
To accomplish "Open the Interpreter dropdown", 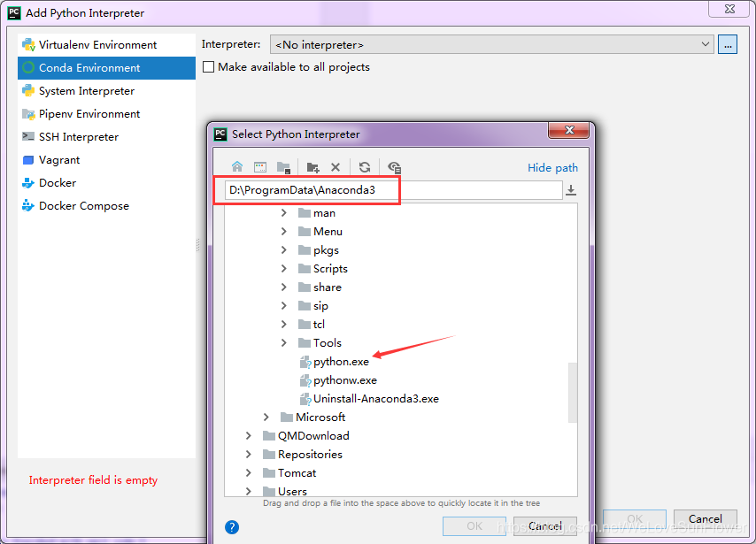I will point(492,44).
